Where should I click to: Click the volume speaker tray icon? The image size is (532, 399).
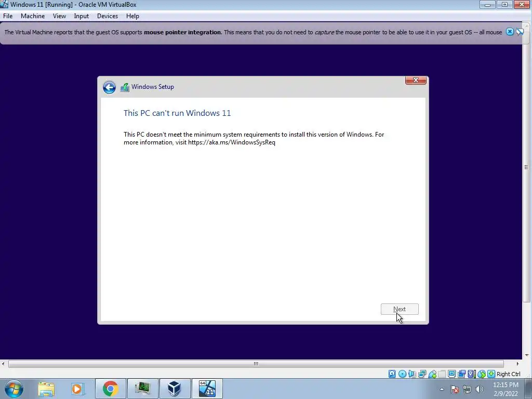click(479, 389)
